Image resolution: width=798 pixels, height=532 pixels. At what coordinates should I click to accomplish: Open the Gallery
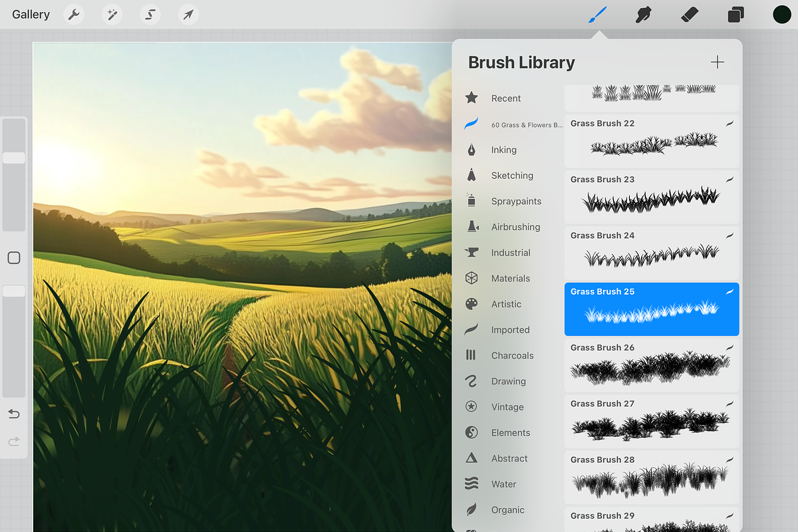pyautogui.click(x=31, y=15)
